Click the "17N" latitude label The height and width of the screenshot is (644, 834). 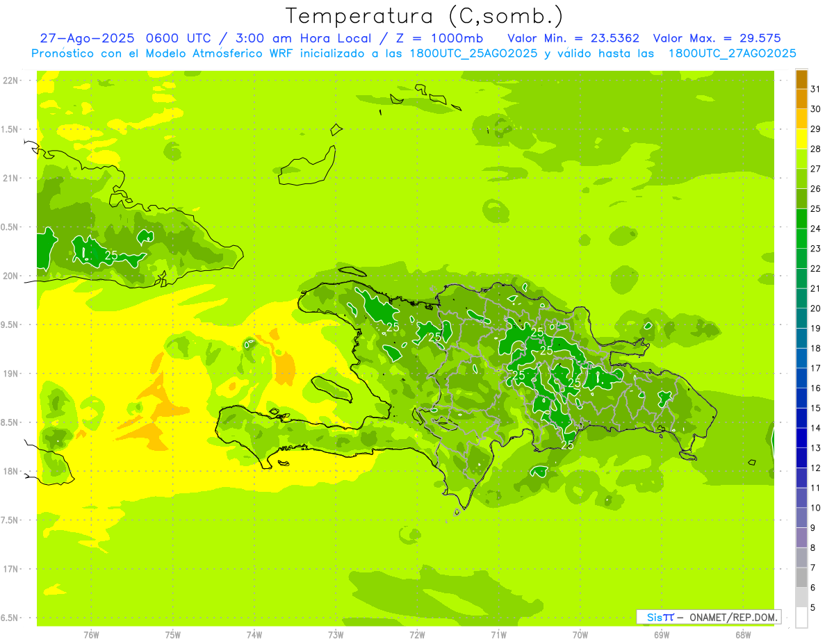point(11,569)
